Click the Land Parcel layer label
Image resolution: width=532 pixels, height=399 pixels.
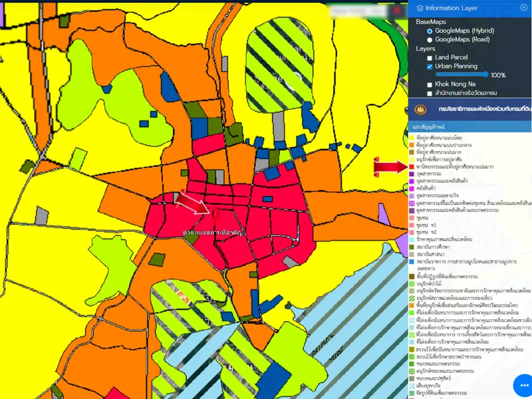[x=452, y=58]
